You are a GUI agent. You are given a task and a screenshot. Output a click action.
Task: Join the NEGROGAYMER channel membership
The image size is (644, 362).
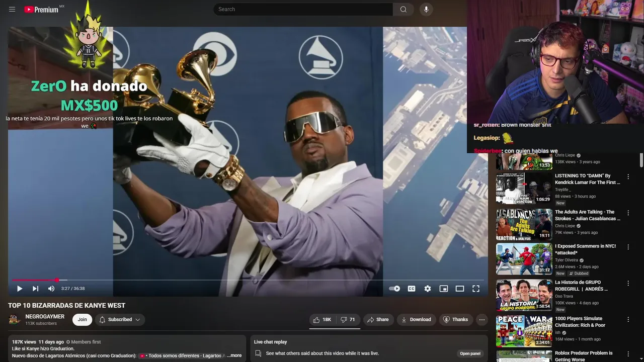click(x=82, y=319)
